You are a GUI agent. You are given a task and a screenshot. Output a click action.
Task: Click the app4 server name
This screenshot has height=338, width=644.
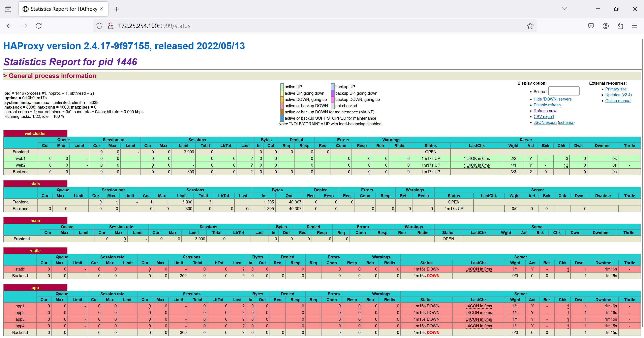[20, 326]
